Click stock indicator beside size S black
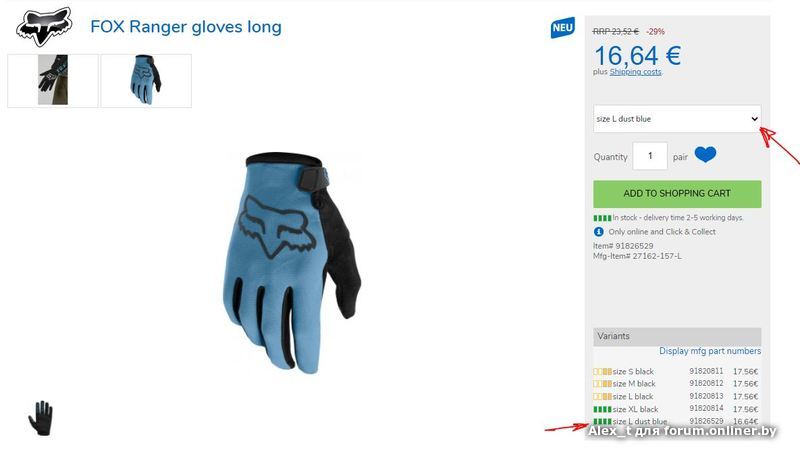The image size is (800, 454). pos(602,372)
